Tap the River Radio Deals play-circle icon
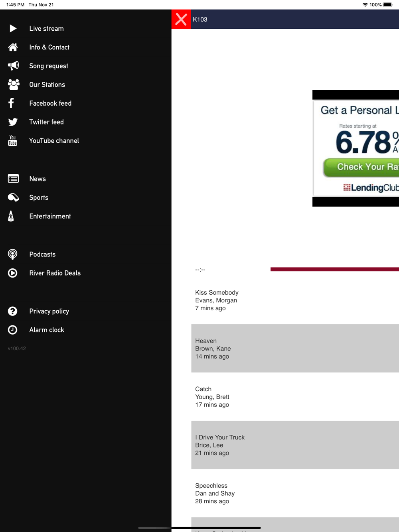Screen dimensions: 399x532 click(13, 273)
